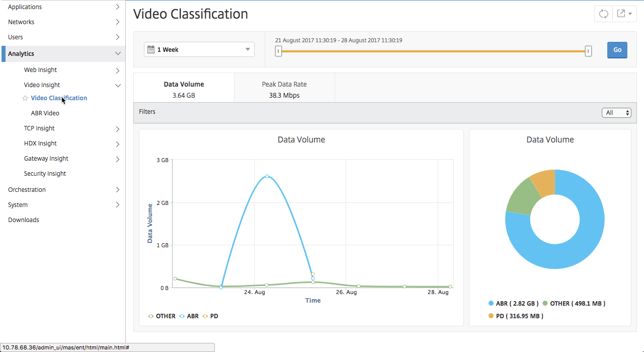Open Gateway Insight
The width and height of the screenshot is (644, 352).
[46, 159]
